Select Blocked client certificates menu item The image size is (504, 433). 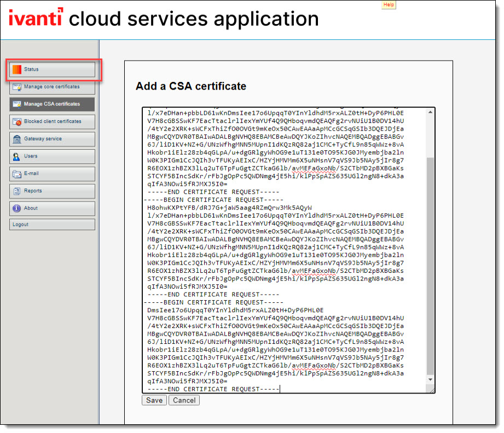pyautogui.click(x=52, y=121)
